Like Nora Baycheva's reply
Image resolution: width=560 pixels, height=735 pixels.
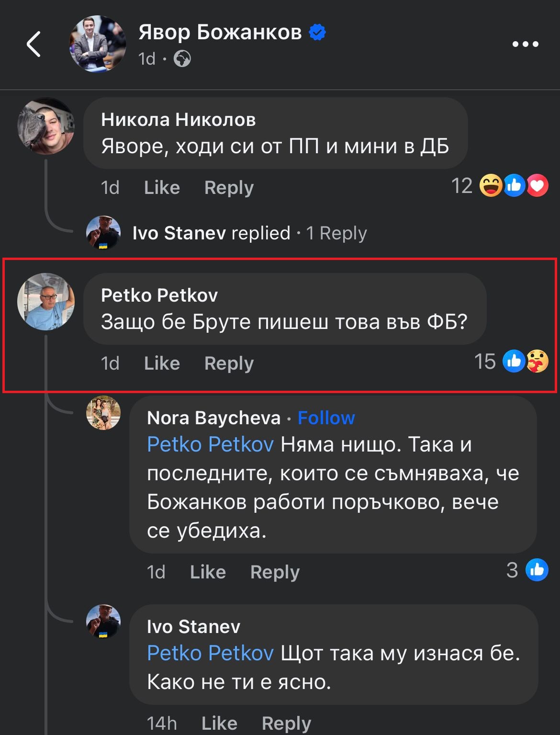(208, 572)
